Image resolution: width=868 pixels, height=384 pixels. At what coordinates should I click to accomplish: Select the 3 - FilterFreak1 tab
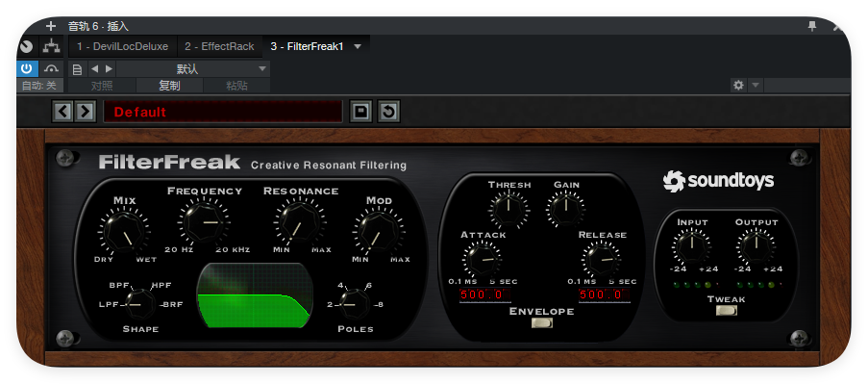308,46
